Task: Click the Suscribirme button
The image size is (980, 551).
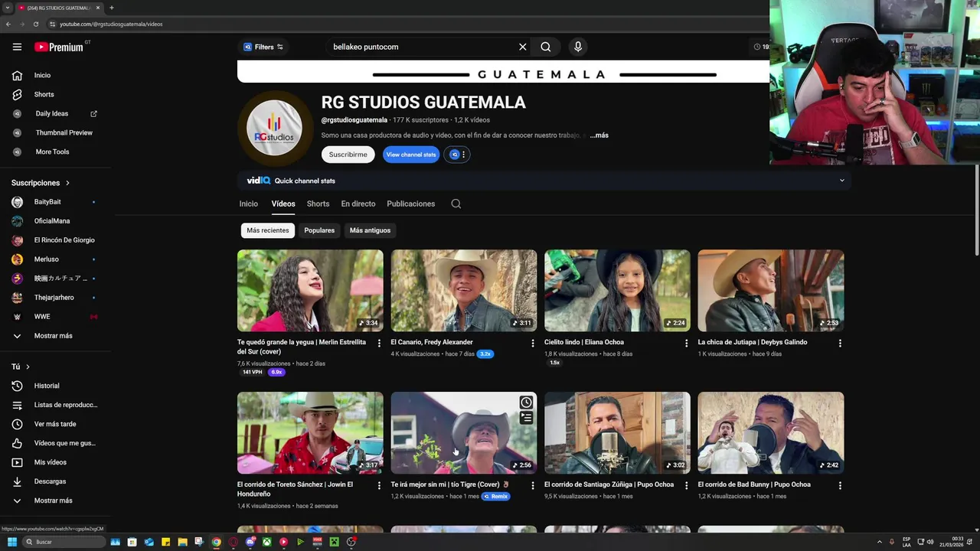Action: (x=348, y=155)
